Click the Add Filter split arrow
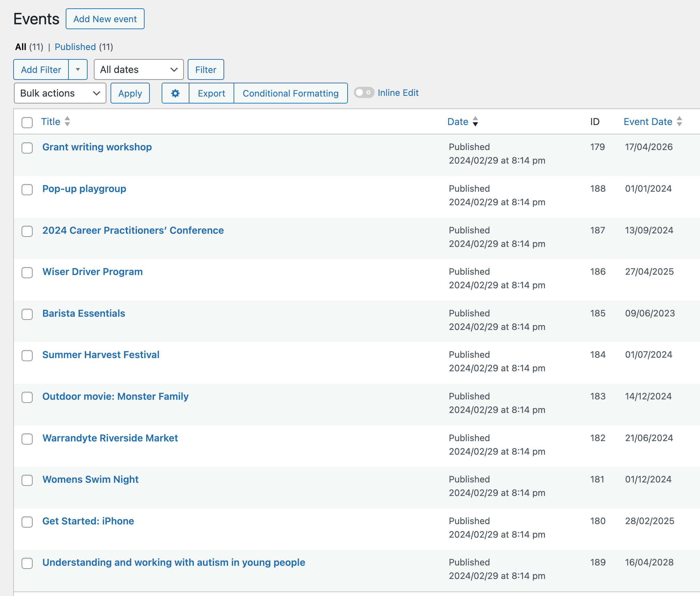The width and height of the screenshot is (700, 596). tap(78, 69)
